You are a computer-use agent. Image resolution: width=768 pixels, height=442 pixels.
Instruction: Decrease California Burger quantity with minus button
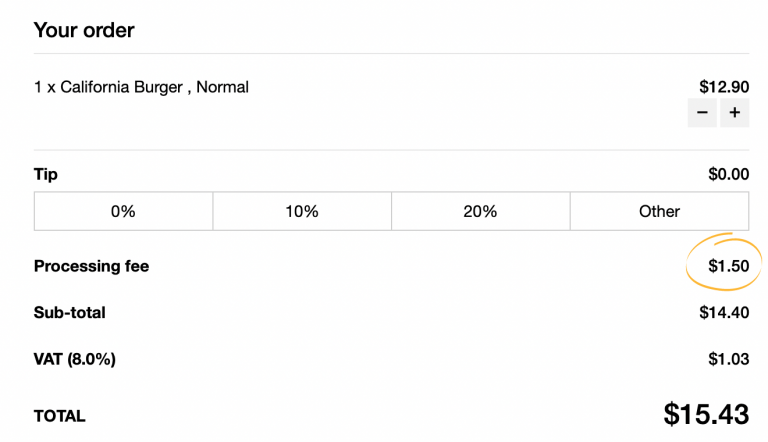(702, 113)
